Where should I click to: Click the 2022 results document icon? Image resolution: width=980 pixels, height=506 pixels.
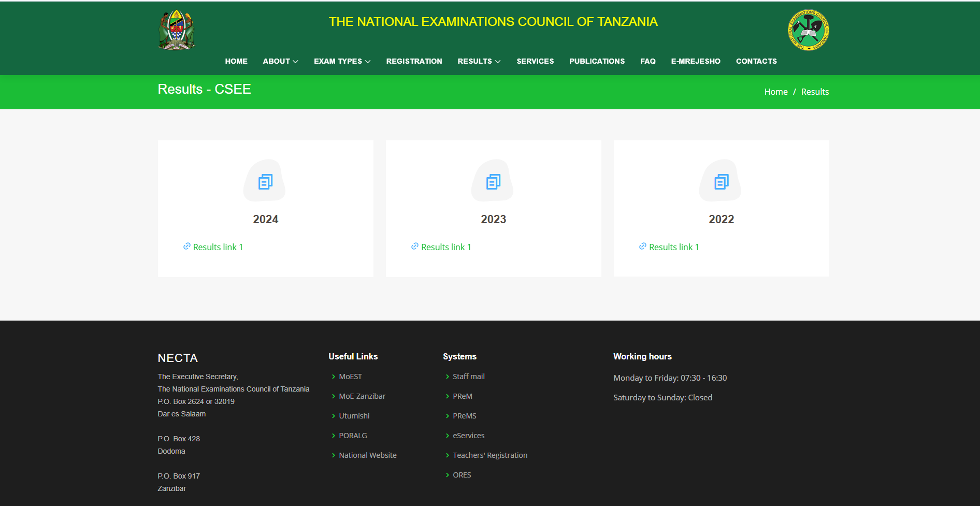(x=720, y=181)
